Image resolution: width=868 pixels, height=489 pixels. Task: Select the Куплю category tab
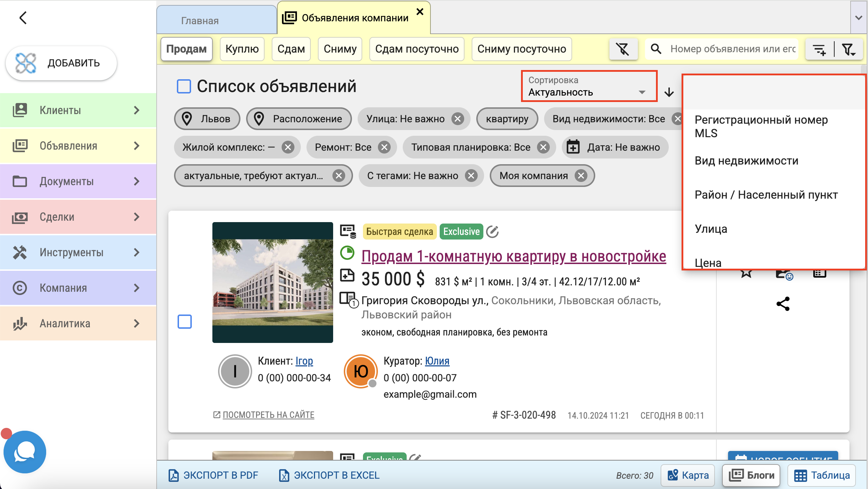click(242, 49)
